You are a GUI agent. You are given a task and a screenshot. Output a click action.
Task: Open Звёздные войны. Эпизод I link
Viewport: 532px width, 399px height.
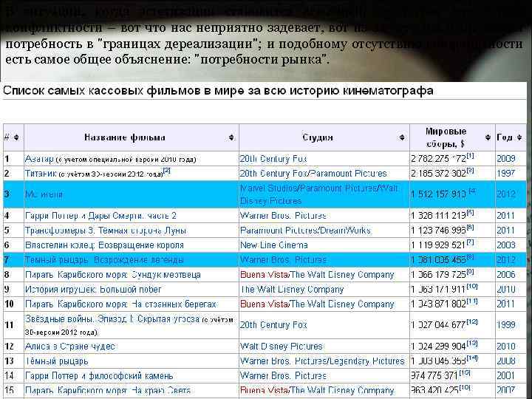[x=112, y=319]
